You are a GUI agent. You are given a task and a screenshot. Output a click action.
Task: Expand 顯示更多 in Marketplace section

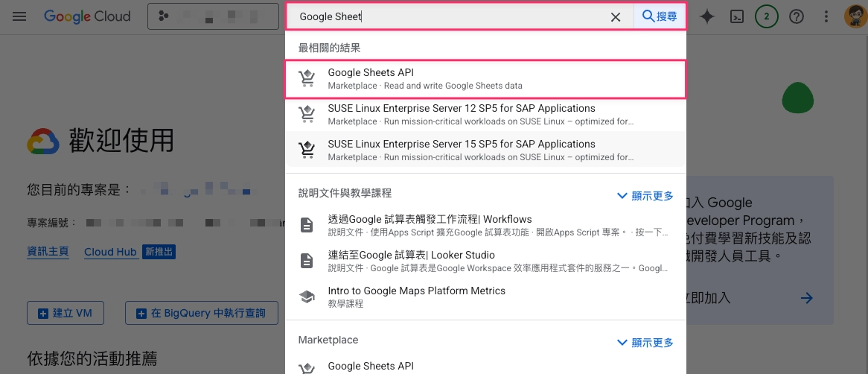click(x=645, y=343)
